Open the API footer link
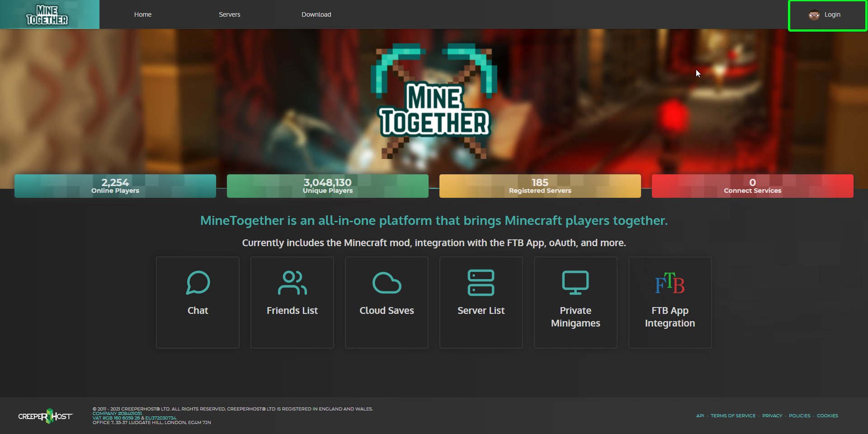Screen dimensions: 868x434 pos(700,416)
